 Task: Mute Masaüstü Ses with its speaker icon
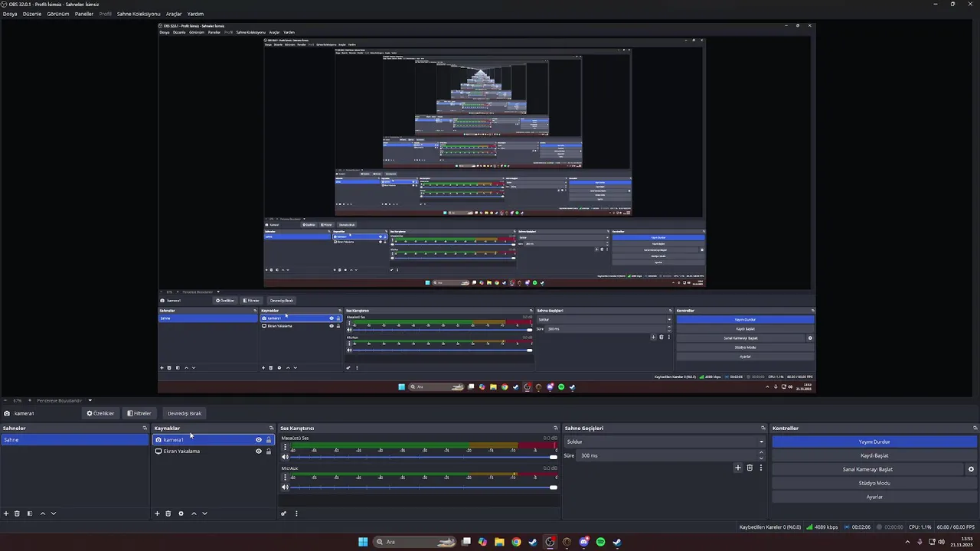point(285,457)
